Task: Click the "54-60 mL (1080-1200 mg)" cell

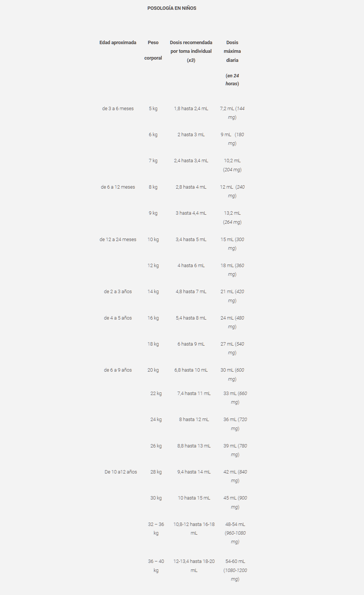Action: [235, 570]
